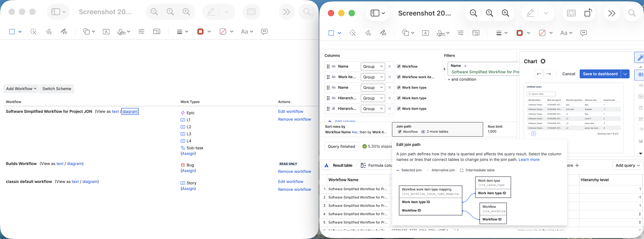Click the image description speech icon in right window
644x239 pixels.
pos(583,33)
